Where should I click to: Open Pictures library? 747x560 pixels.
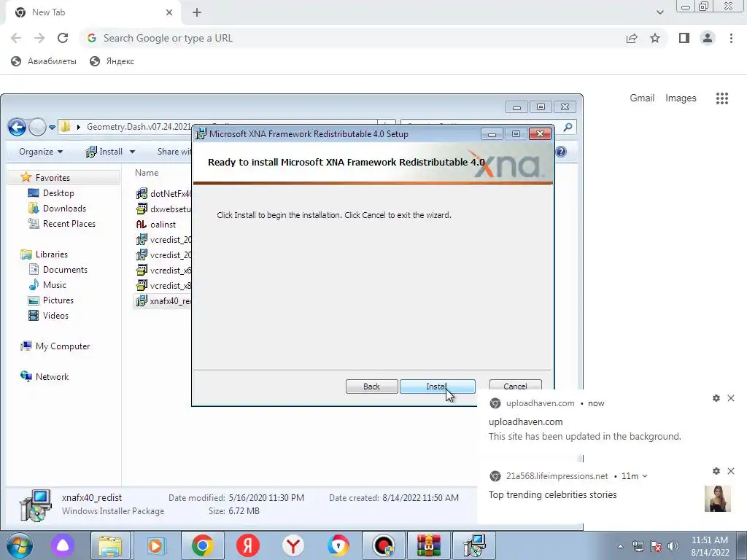pyautogui.click(x=58, y=300)
